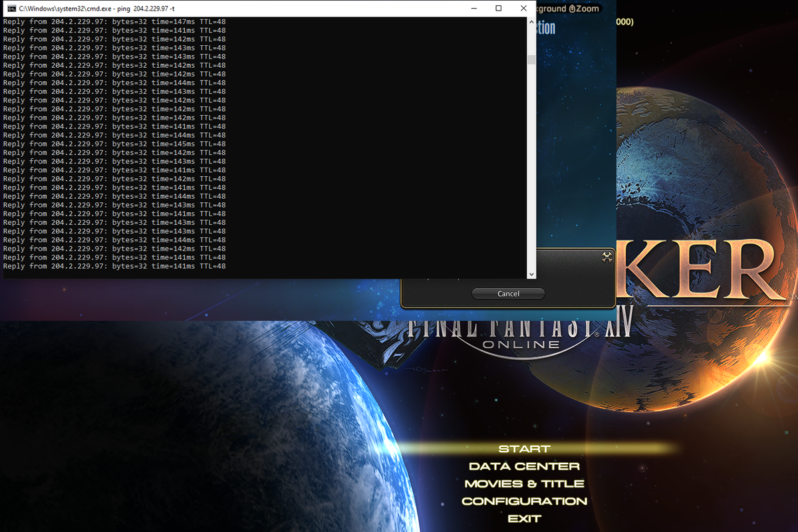The width and height of the screenshot is (798, 532).
Task: Maximize the cmd.exe ping window
Action: pos(499,9)
